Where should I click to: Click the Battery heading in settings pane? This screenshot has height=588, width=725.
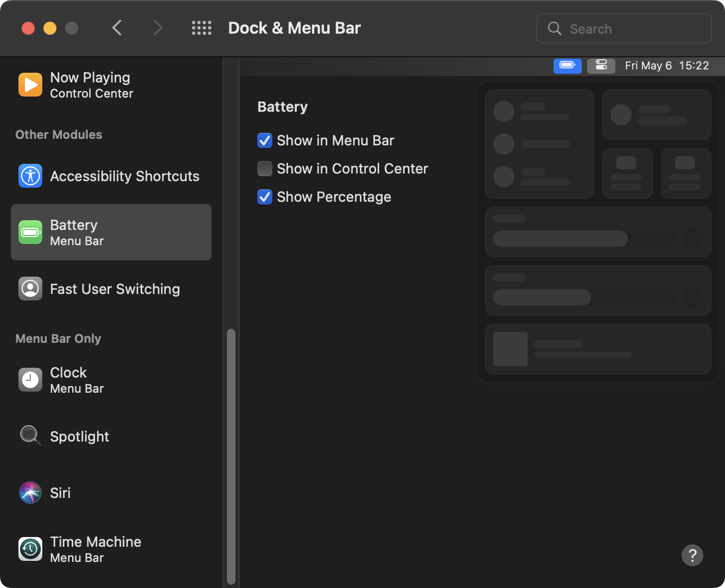coord(282,107)
